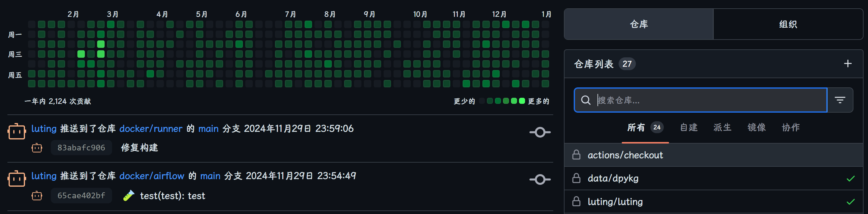Open commit 65cae402bf
The image size is (868, 214).
click(81, 196)
